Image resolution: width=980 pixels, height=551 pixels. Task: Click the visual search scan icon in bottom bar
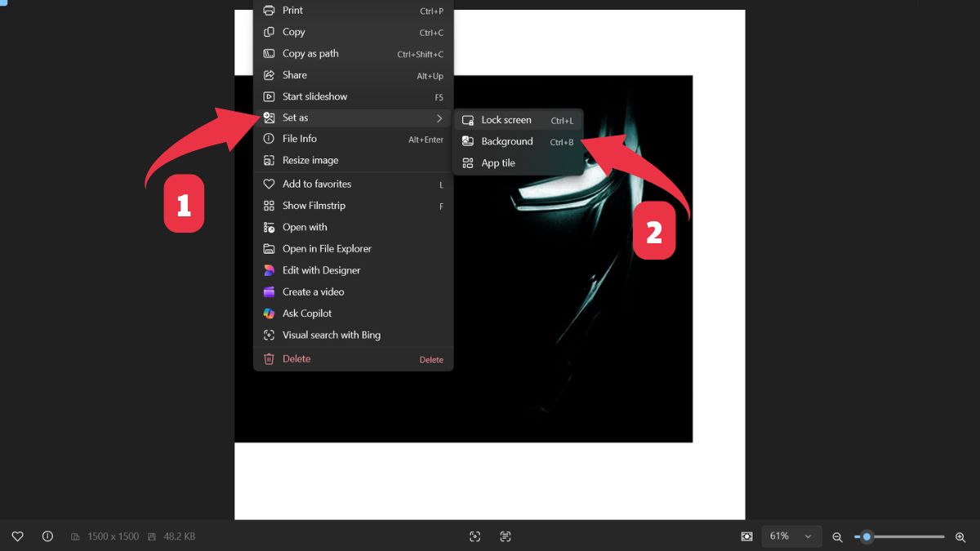(x=475, y=536)
